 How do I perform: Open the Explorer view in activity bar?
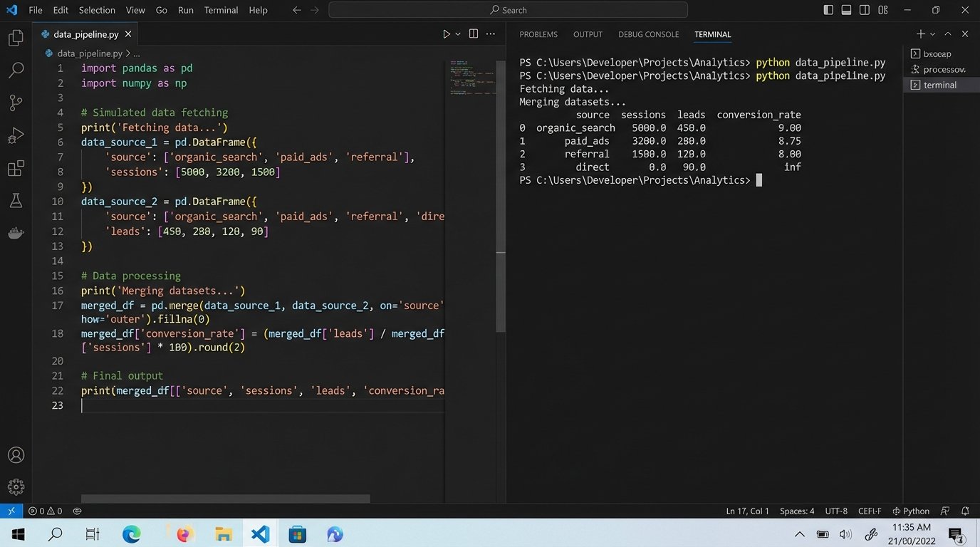pos(16,38)
